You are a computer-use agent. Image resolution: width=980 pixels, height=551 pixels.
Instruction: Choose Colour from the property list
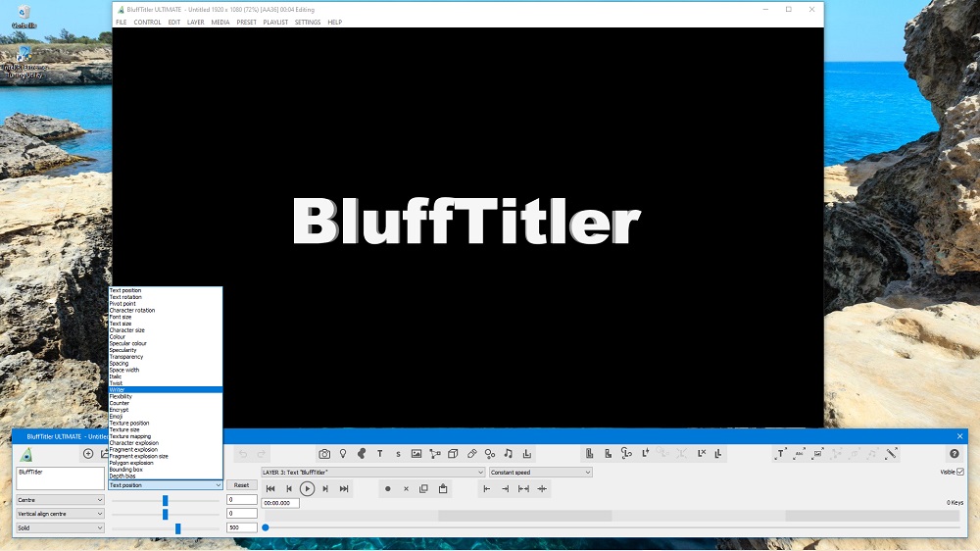(x=166, y=336)
